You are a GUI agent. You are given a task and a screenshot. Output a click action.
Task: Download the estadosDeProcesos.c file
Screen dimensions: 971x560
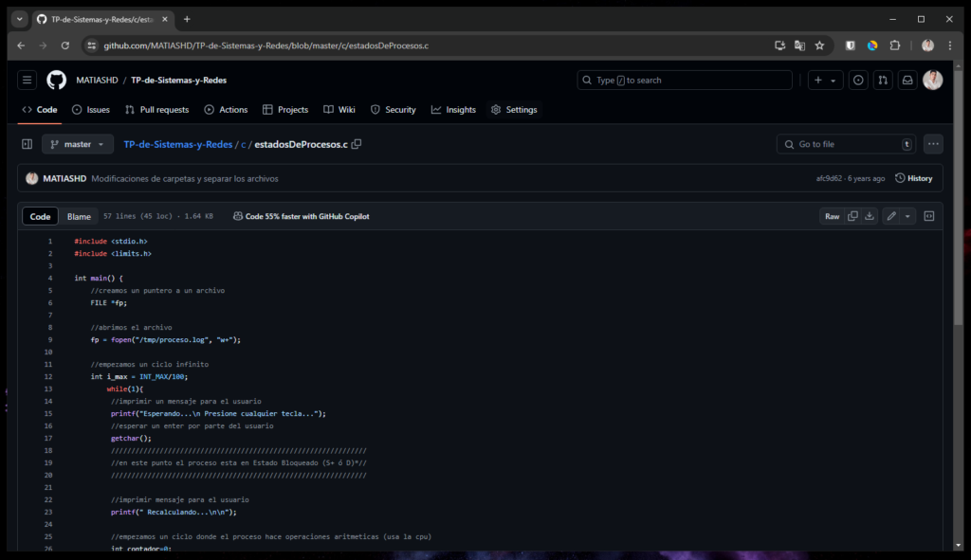pyautogui.click(x=870, y=216)
